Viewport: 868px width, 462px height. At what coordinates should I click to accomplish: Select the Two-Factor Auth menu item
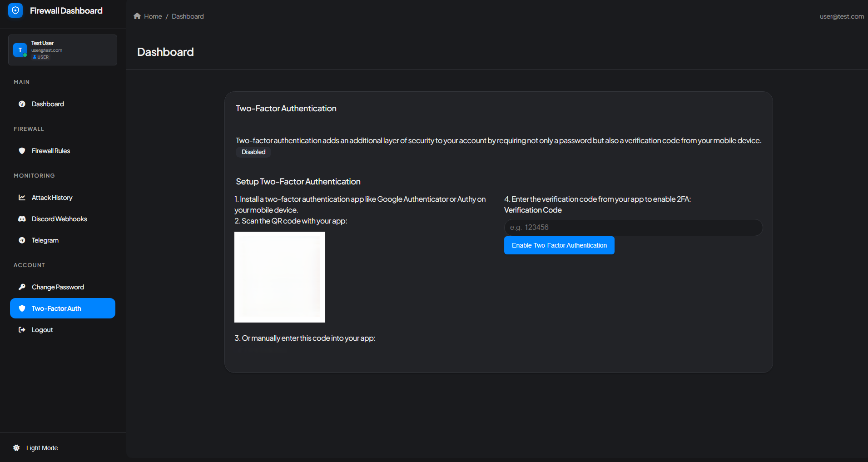point(63,308)
